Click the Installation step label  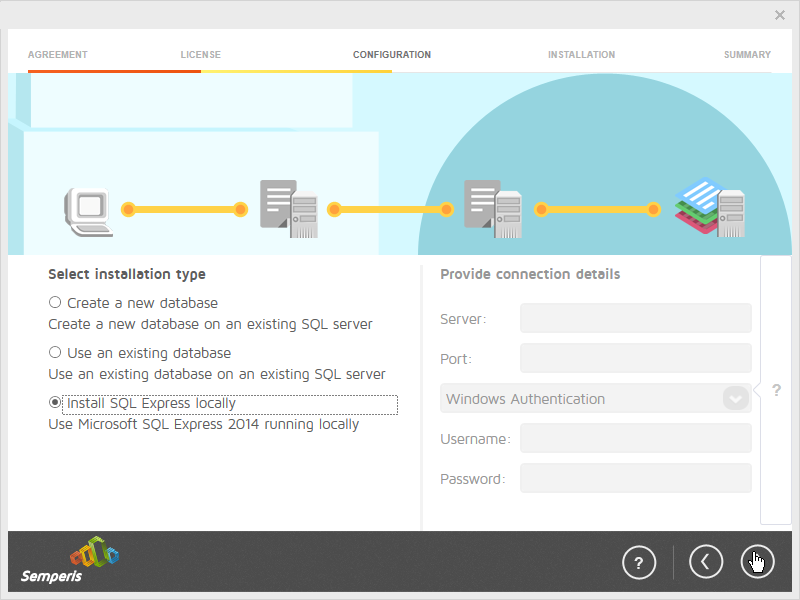click(x=581, y=55)
